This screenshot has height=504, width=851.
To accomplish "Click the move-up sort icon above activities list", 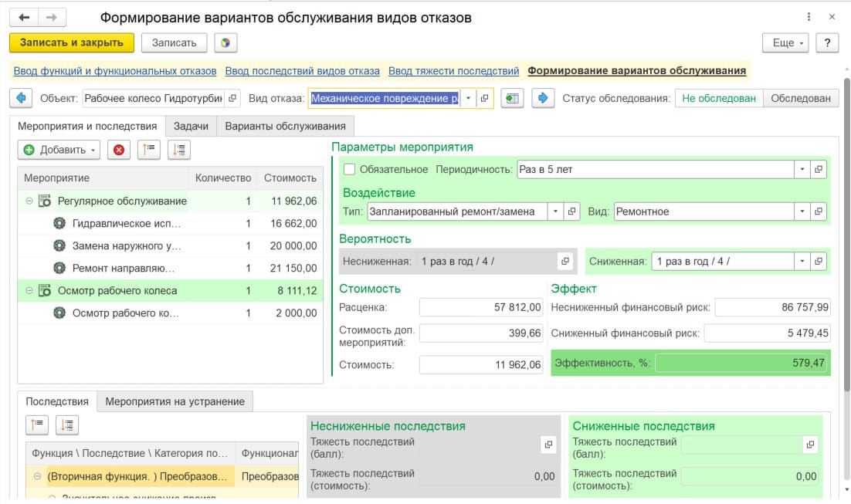I will (x=148, y=150).
